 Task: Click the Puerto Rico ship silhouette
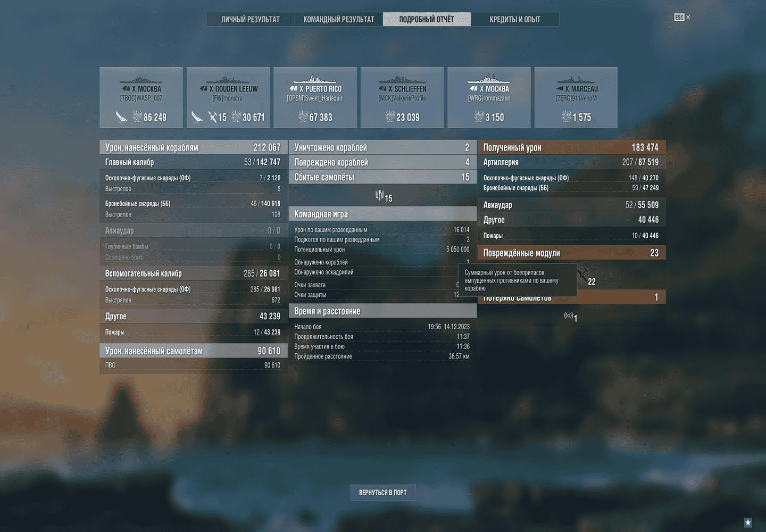(315, 79)
